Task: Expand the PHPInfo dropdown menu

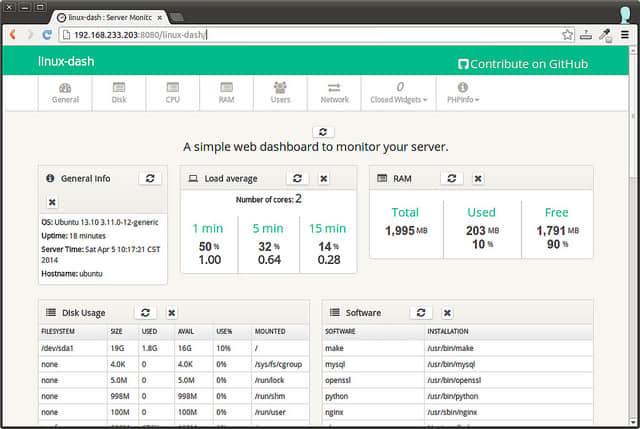Action: click(x=461, y=93)
